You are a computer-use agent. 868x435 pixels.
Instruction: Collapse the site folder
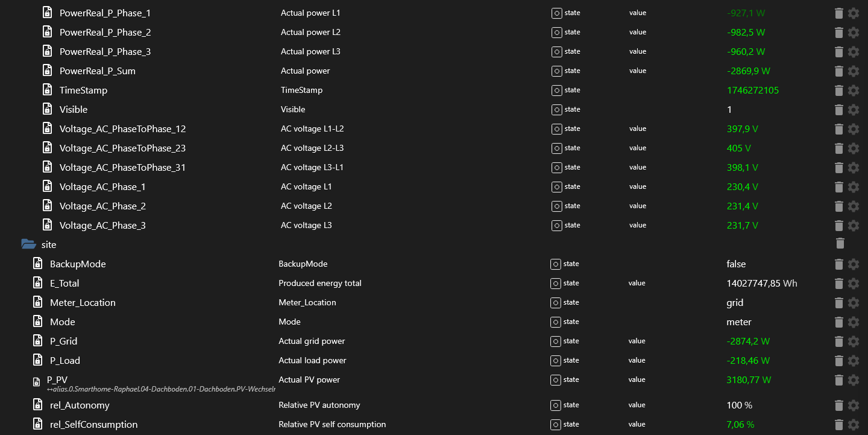pos(28,244)
